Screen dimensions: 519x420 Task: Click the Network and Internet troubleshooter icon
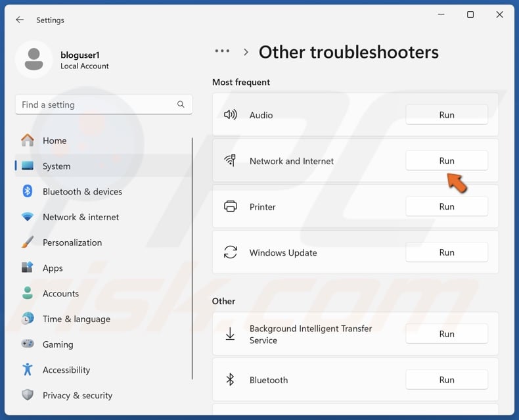coord(230,160)
